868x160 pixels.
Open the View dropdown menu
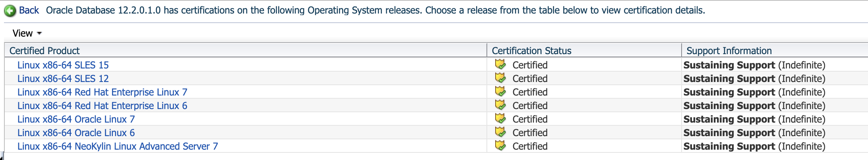(27, 33)
